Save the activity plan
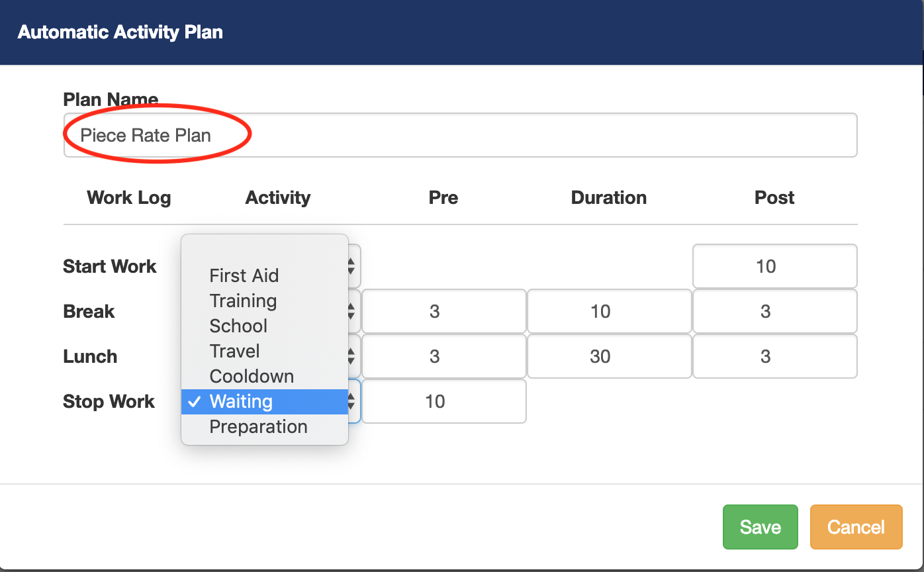 coord(760,527)
